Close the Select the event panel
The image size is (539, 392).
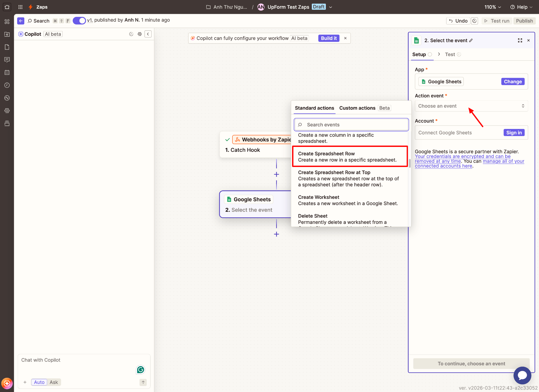(529, 41)
